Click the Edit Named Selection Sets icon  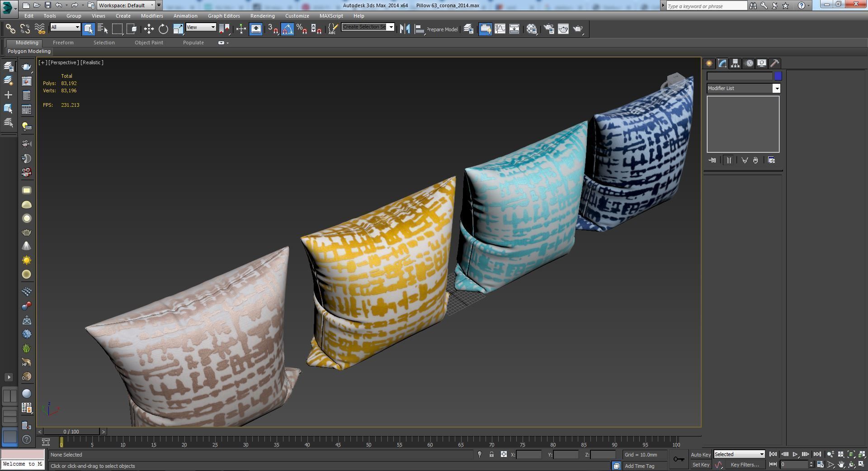(x=332, y=29)
